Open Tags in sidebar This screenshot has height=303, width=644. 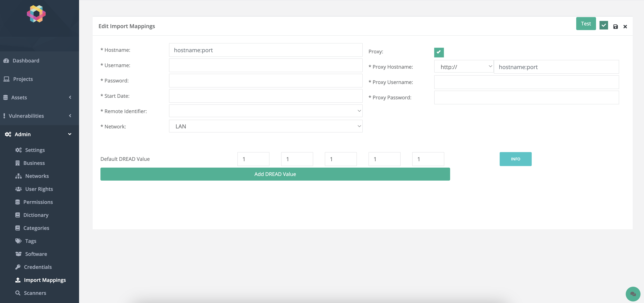point(31,241)
